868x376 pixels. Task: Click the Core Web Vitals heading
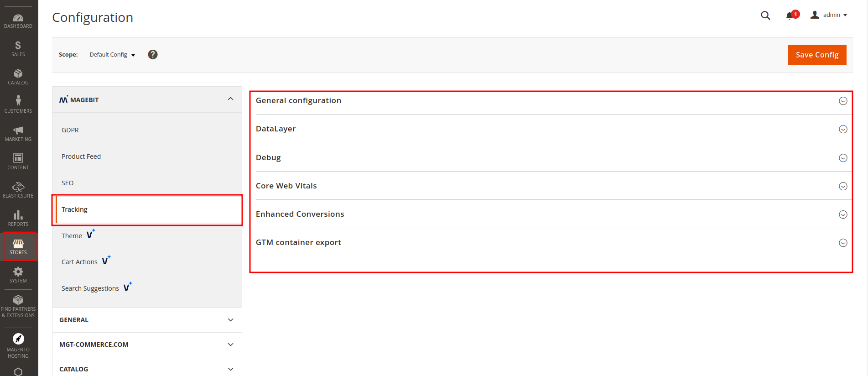coord(286,186)
